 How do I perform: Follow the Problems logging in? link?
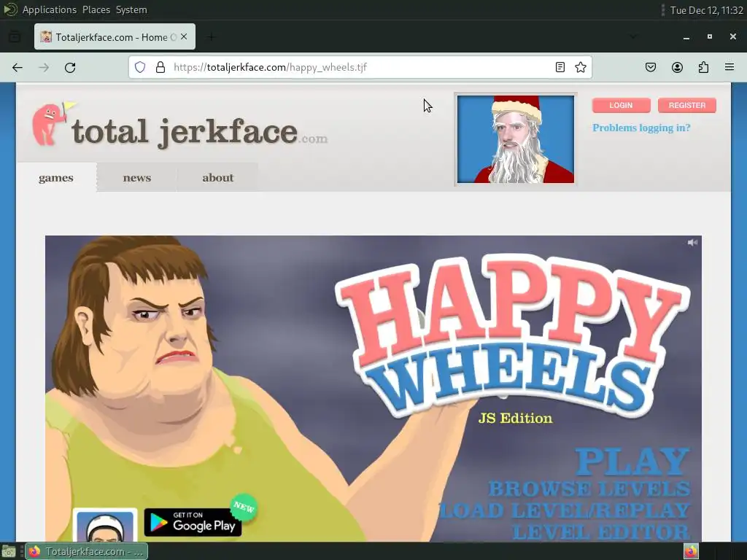(x=641, y=128)
